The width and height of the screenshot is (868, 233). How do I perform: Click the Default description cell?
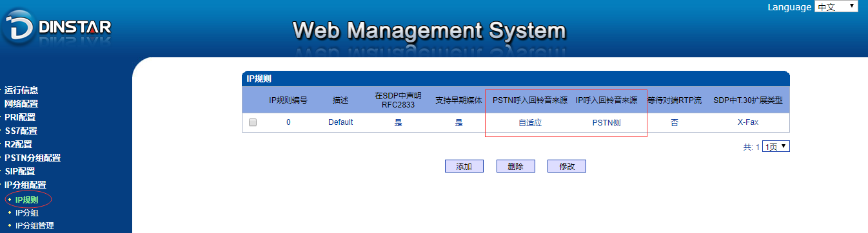point(340,122)
